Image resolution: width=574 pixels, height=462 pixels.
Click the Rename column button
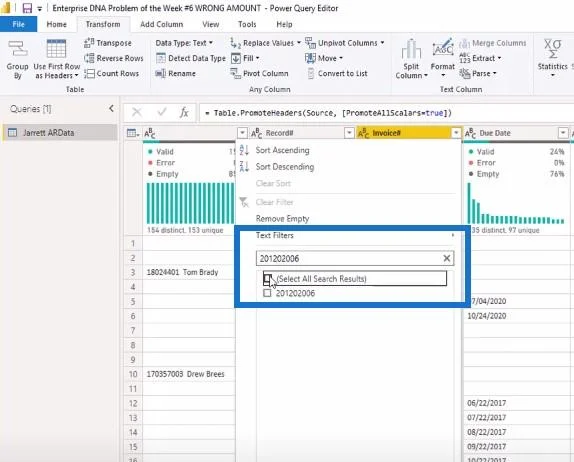(x=175, y=74)
